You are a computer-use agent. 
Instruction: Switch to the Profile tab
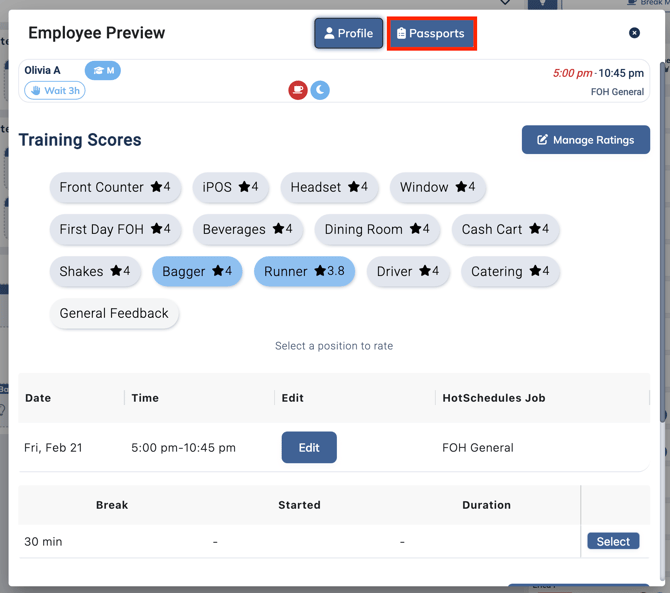[349, 33]
